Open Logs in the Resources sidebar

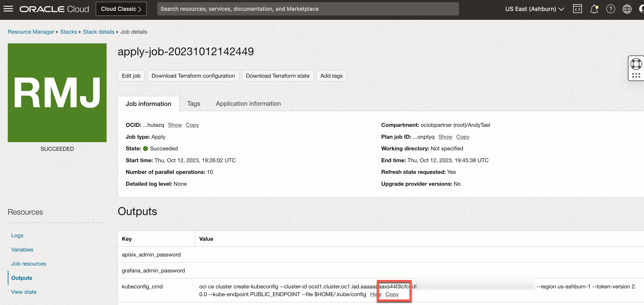click(17, 235)
